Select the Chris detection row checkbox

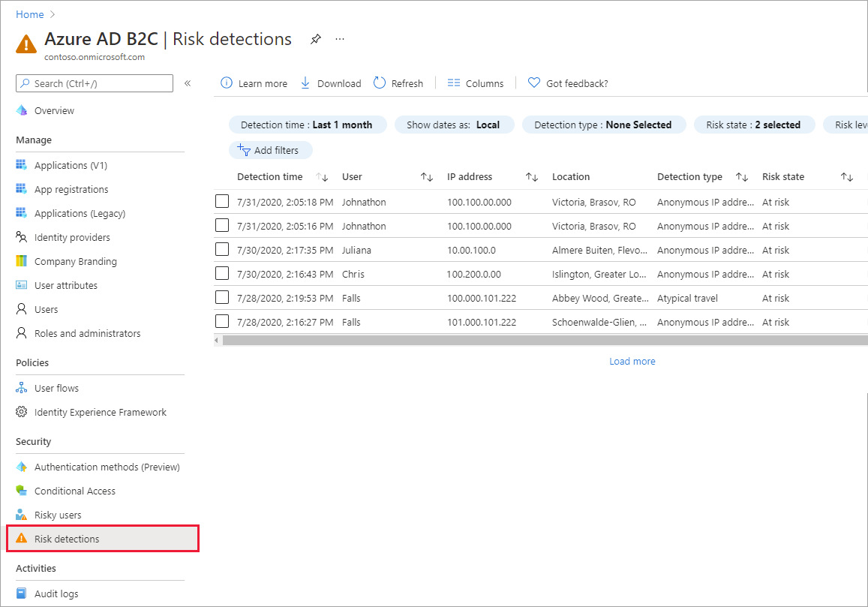[221, 273]
